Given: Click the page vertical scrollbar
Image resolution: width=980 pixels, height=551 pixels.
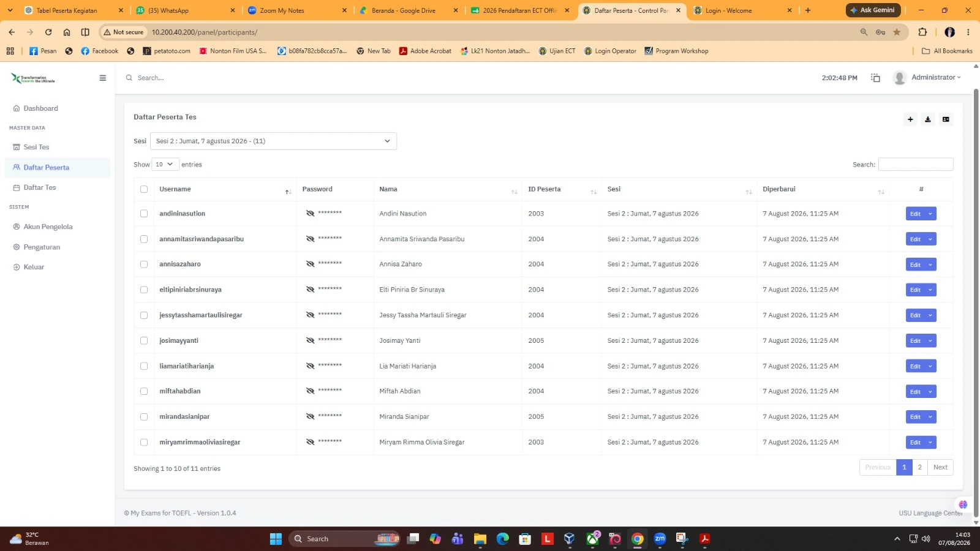Looking at the screenshot, I should [x=976, y=303].
